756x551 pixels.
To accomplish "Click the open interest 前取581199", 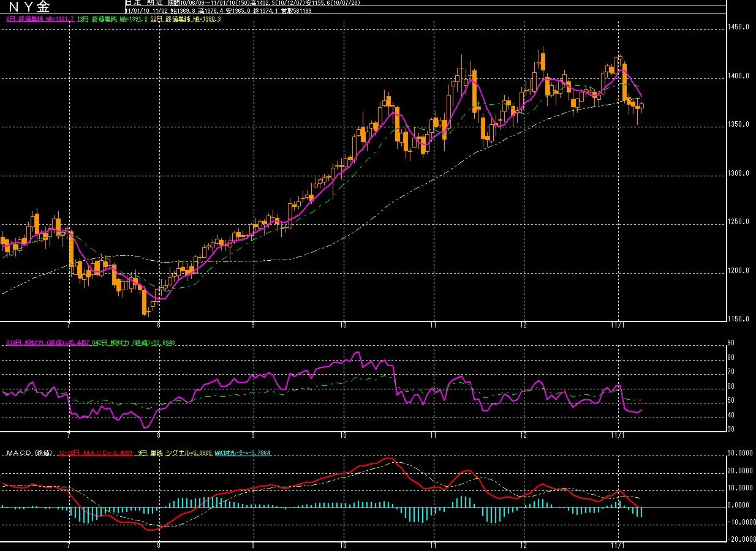I will [x=296, y=10].
